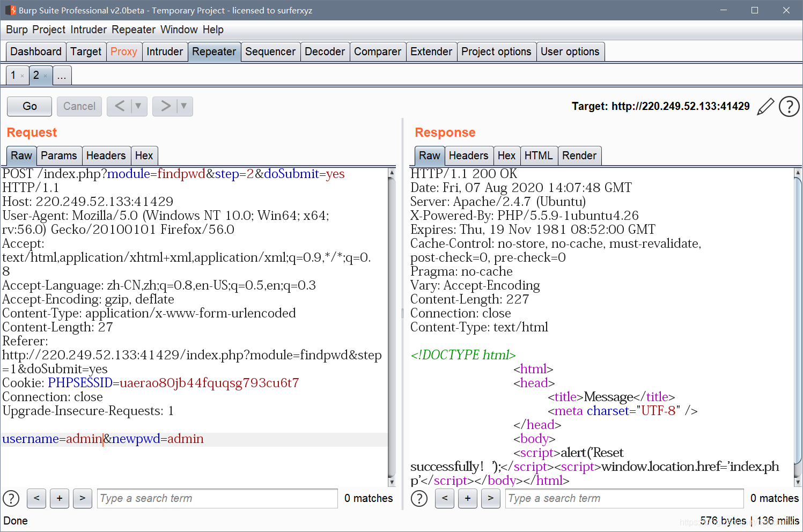
Task: Show the response HTML view
Action: (539, 156)
